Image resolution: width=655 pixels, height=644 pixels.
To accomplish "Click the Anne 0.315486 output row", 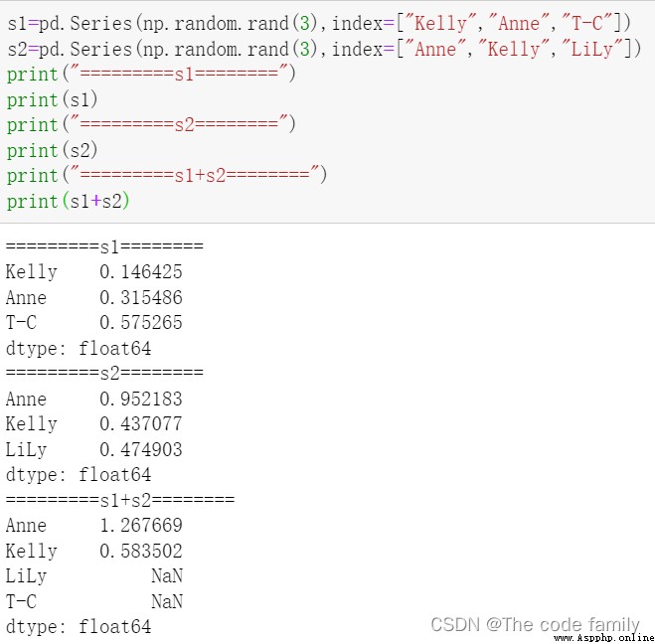I will pyautogui.click(x=93, y=297).
